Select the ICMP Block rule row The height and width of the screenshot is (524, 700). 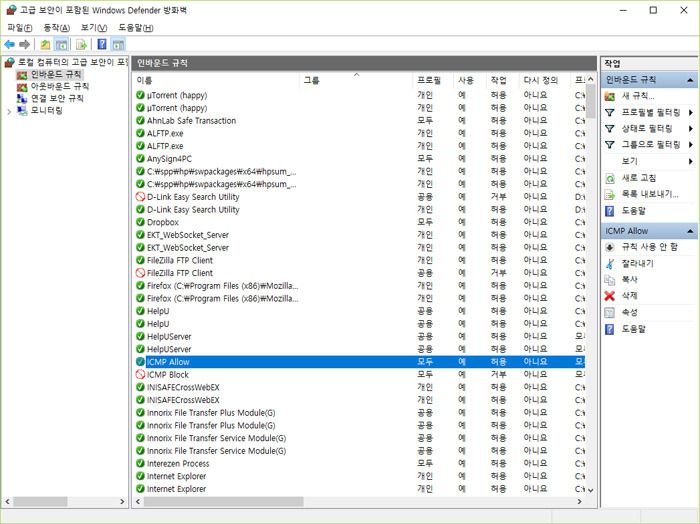tap(359, 374)
